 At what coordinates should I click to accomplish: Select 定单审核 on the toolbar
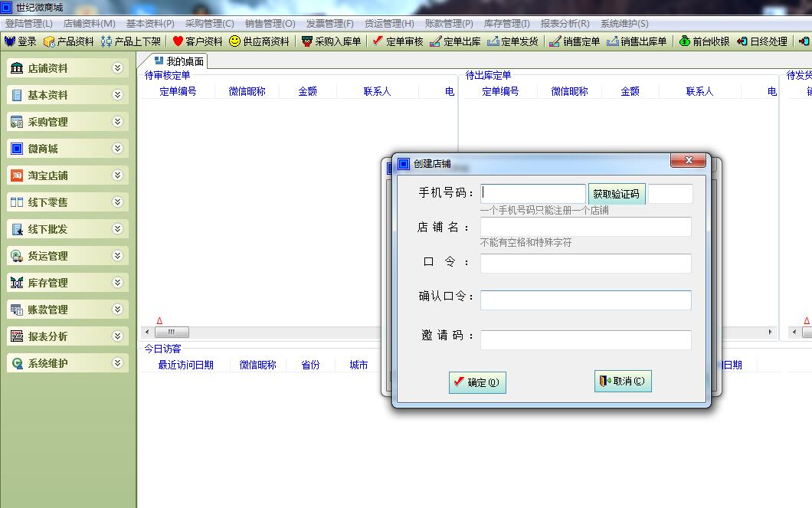click(404, 42)
